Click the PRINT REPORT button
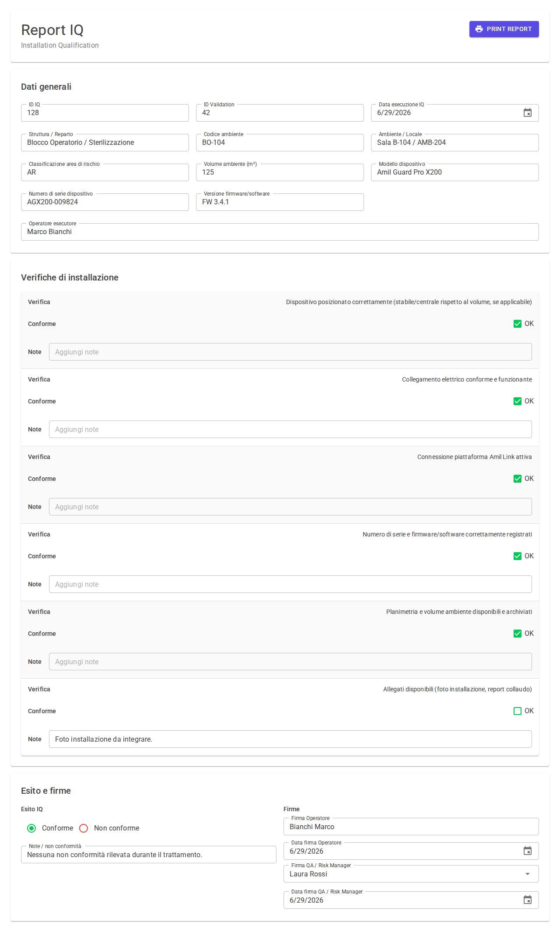Image resolution: width=560 pixels, height=932 pixels. [504, 29]
